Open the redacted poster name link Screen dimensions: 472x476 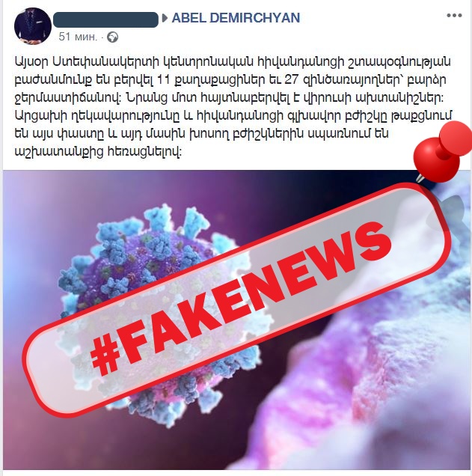click(x=105, y=19)
